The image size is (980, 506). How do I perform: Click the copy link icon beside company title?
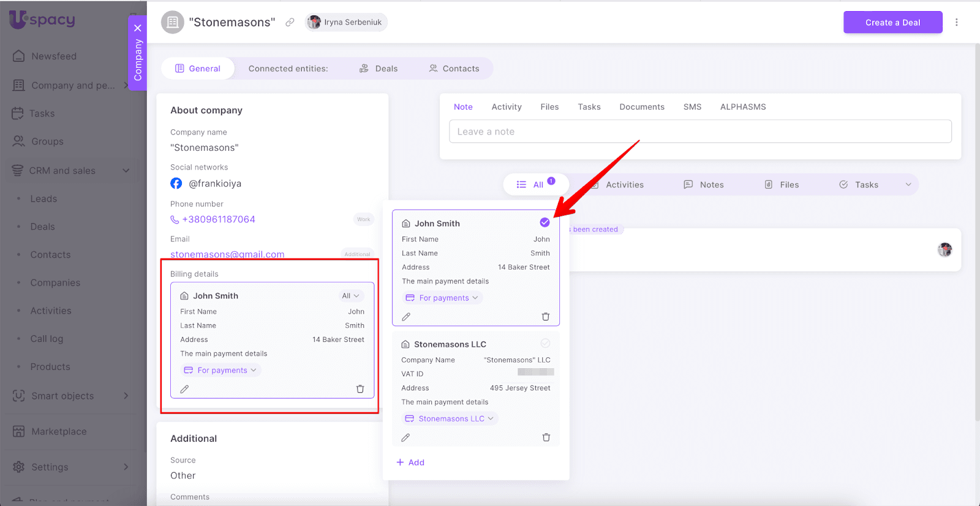click(290, 23)
